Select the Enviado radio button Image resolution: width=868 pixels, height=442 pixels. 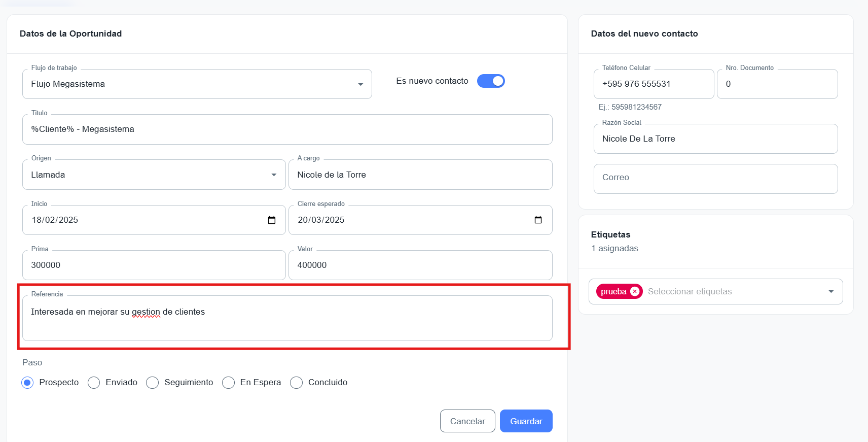coord(94,383)
